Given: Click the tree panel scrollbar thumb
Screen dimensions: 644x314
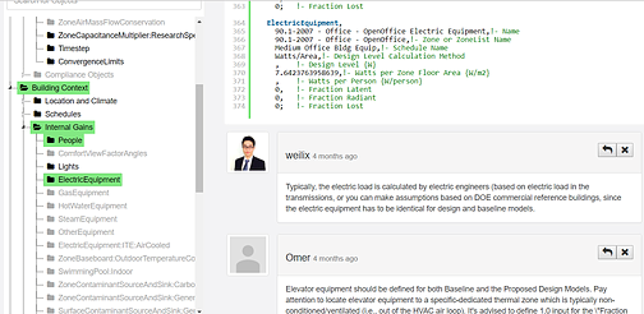Looking at the screenshot, I should click(x=199, y=138).
